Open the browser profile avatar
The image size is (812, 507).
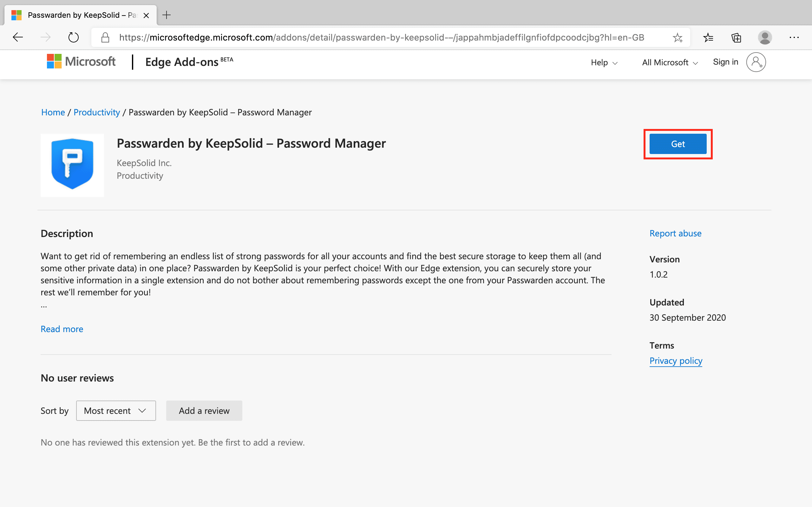tap(765, 38)
